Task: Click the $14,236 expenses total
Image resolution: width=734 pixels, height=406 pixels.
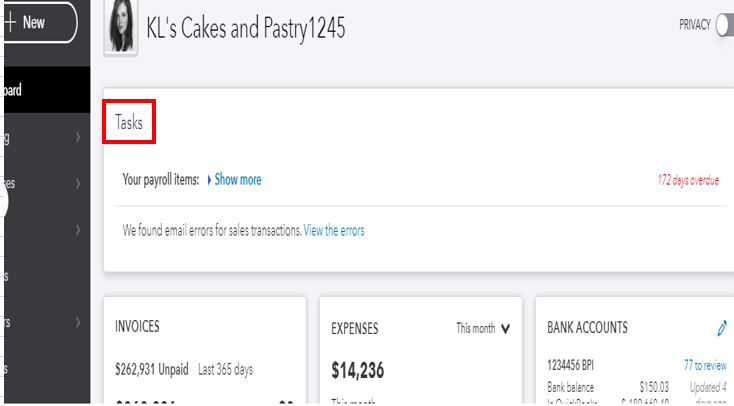Action: click(359, 371)
